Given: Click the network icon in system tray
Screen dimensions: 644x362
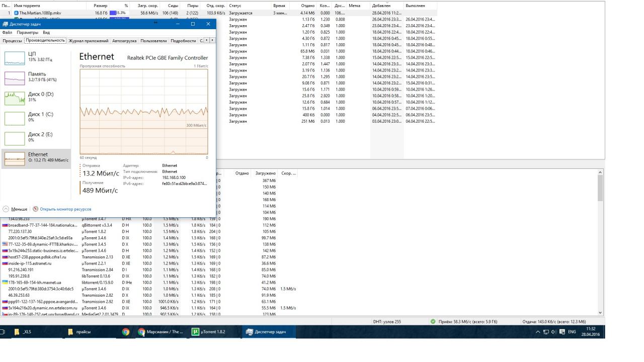Looking at the screenshot, I should [546, 332].
